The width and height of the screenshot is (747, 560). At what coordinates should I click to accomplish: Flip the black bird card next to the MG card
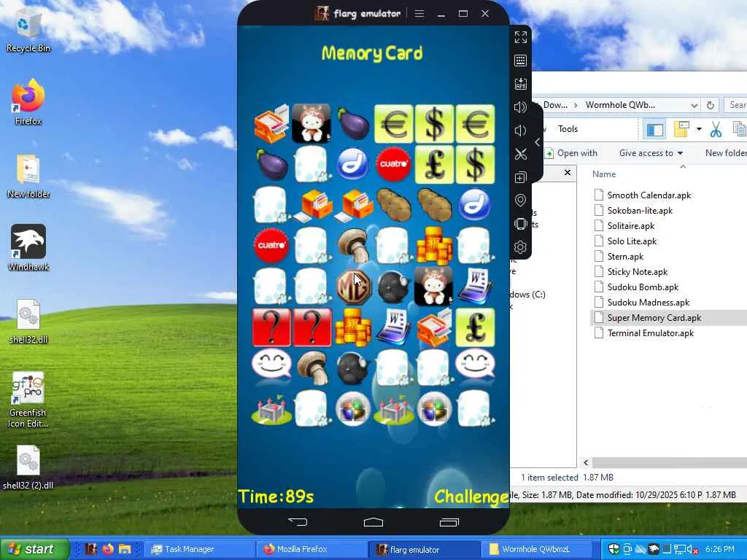click(x=393, y=287)
